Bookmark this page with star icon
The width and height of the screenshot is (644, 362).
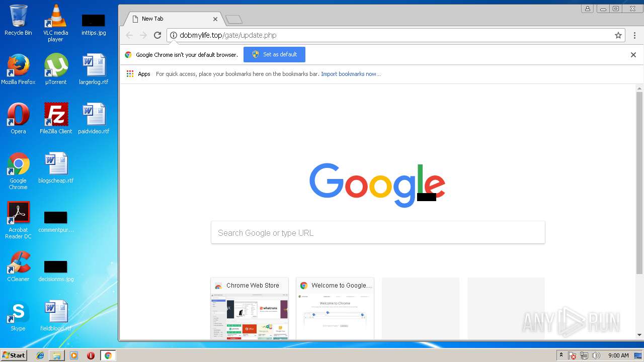618,35
